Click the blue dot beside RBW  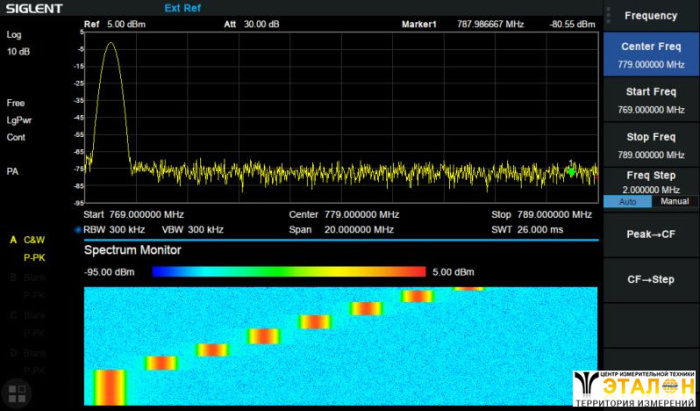(78, 229)
